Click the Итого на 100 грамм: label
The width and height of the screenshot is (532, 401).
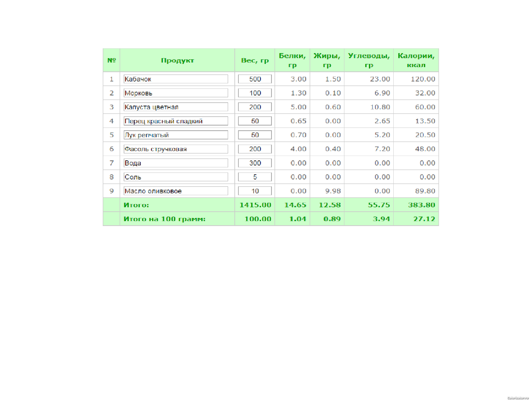click(x=165, y=219)
